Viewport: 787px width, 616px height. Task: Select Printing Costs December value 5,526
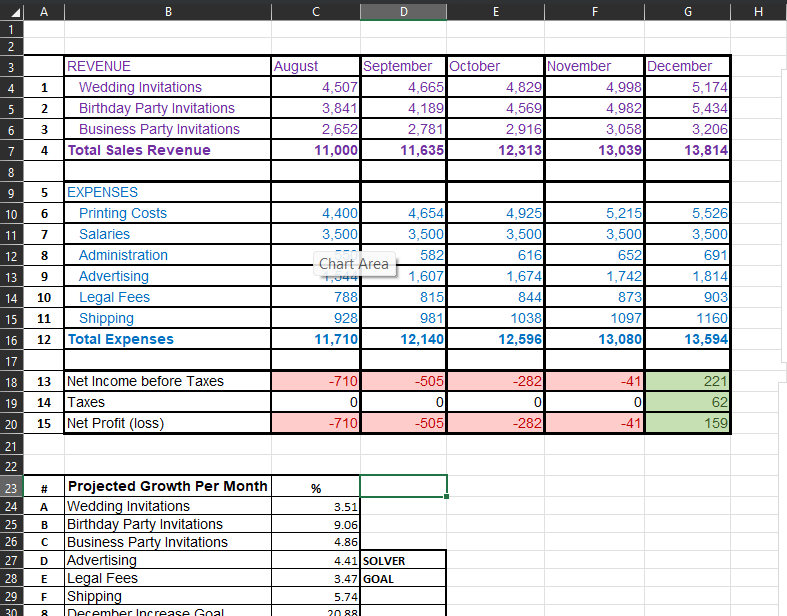click(688, 213)
